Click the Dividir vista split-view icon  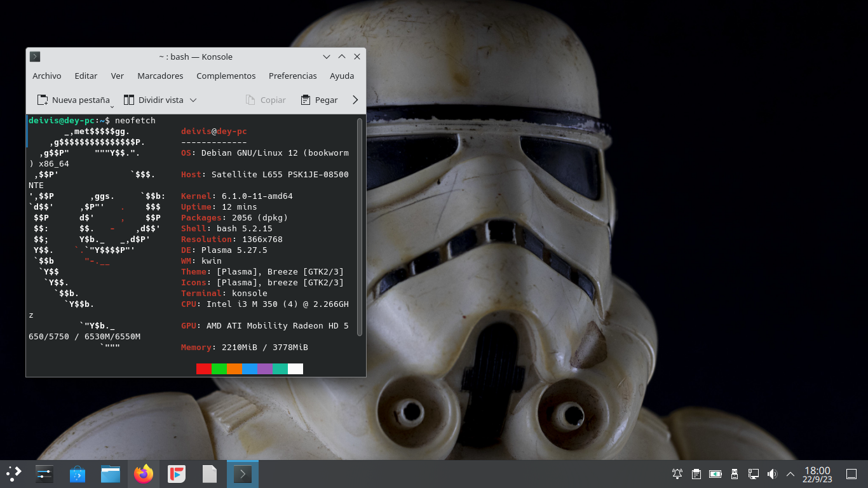129,100
